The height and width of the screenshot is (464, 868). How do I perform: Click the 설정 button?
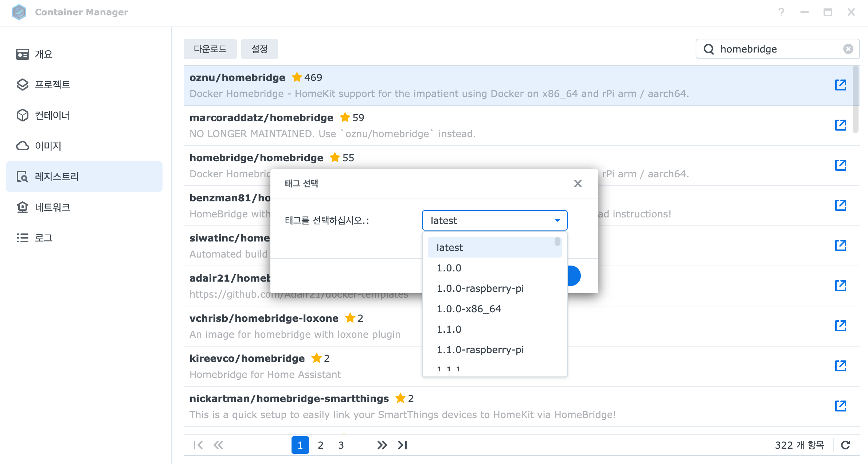(259, 49)
